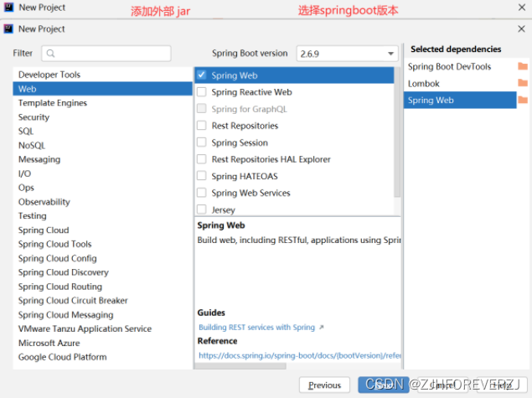Select the NoSQL category
Screen dimensions: 532x398
point(102,145)
